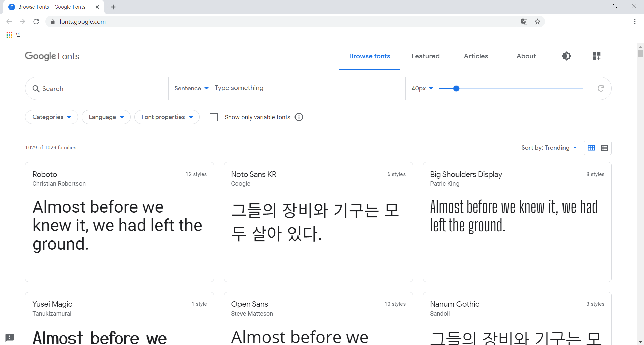
Task: Switch to list view icon
Action: pos(604,148)
